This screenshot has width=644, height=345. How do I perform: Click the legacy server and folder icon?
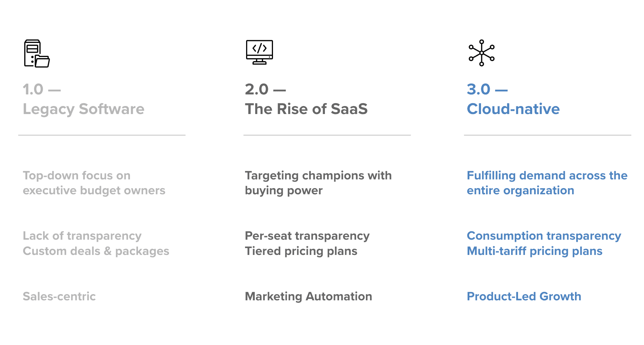point(37,53)
